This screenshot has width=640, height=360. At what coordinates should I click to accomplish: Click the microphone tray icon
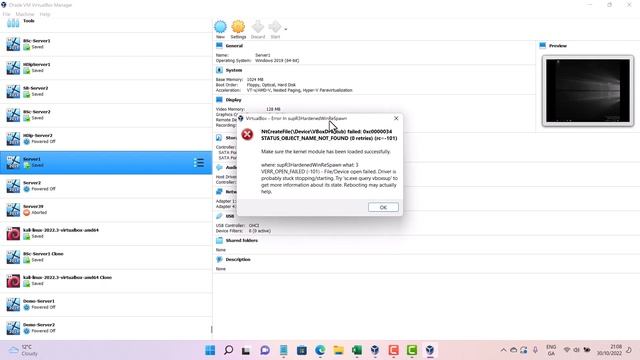pos(535,350)
